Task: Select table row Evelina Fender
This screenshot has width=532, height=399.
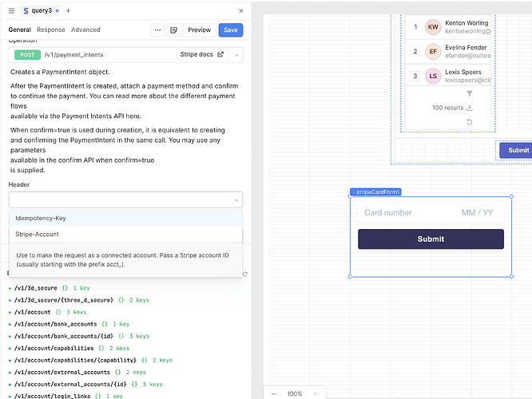Action: click(x=448, y=52)
